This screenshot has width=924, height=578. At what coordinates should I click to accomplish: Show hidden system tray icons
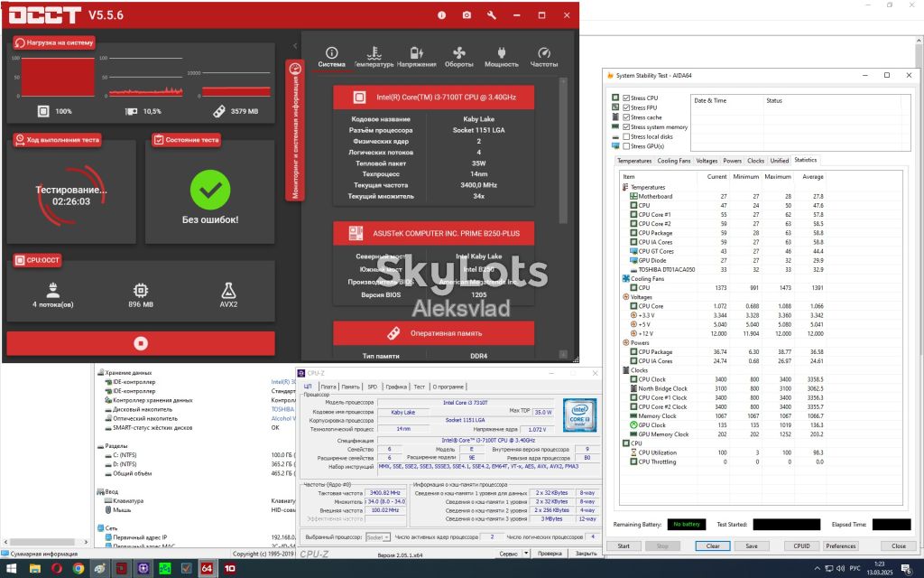point(817,569)
